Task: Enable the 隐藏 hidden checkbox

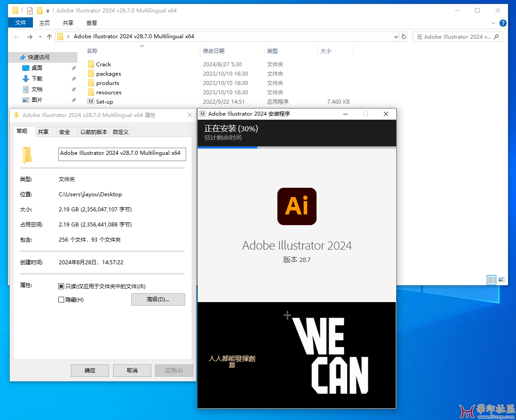Action: (61, 299)
